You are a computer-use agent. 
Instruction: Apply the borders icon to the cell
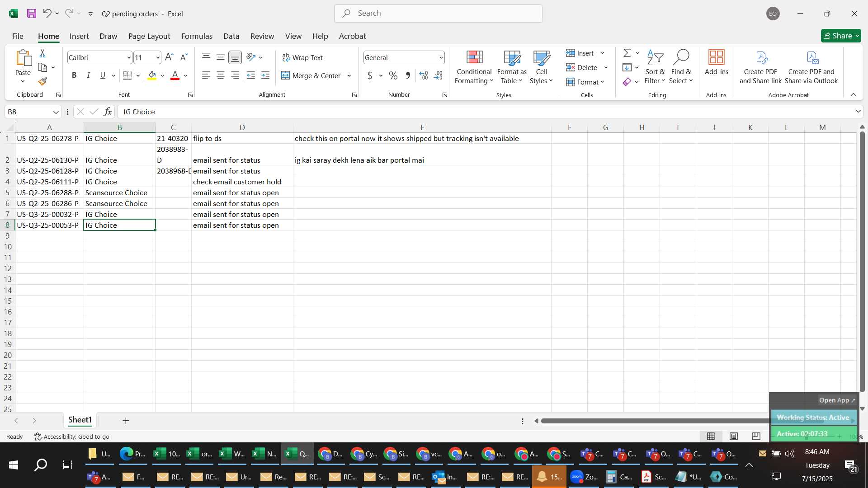127,75
